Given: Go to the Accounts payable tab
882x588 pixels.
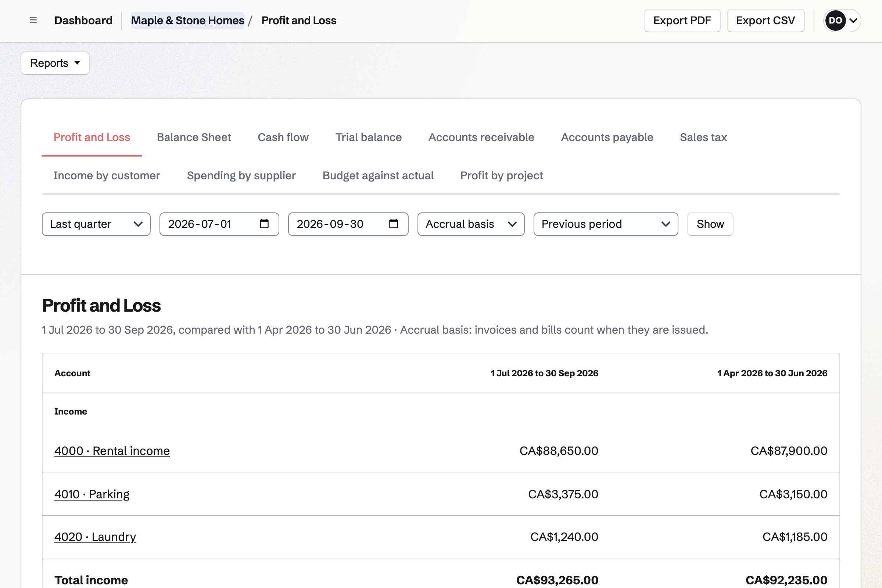Looking at the screenshot, I should (607, 137).
